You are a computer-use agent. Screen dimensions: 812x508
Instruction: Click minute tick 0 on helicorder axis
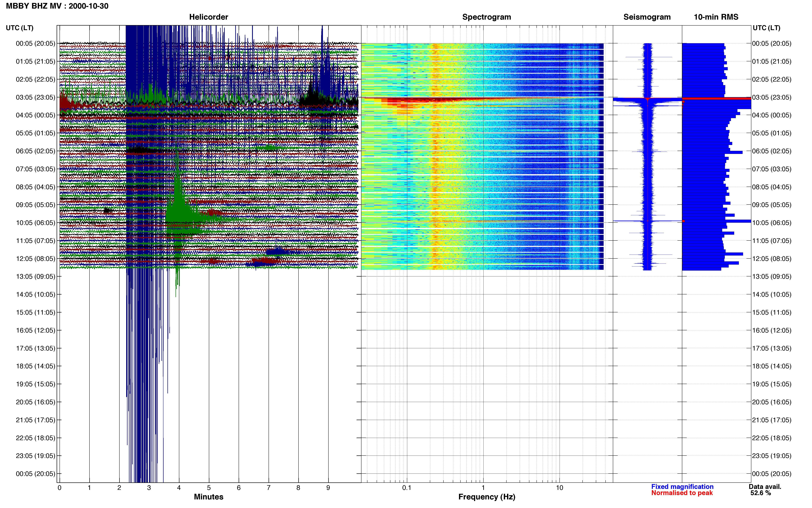(x=59, y=488)
